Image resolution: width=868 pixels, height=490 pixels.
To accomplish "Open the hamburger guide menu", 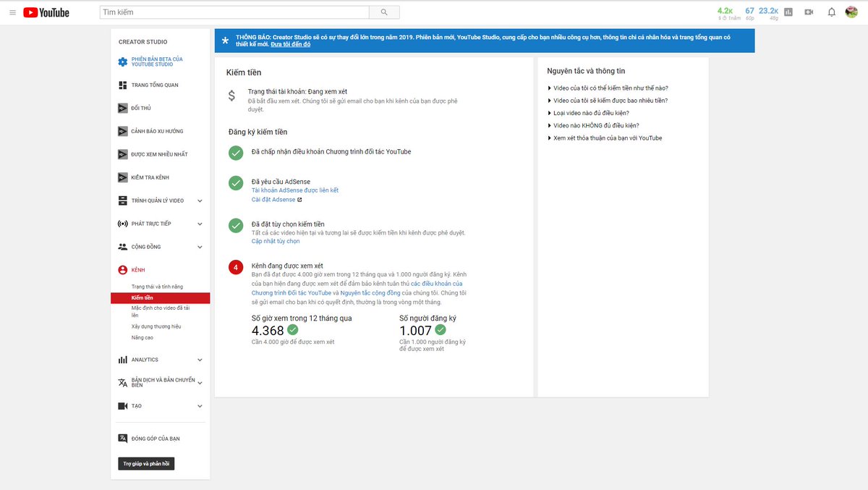I will coord(12,12).
